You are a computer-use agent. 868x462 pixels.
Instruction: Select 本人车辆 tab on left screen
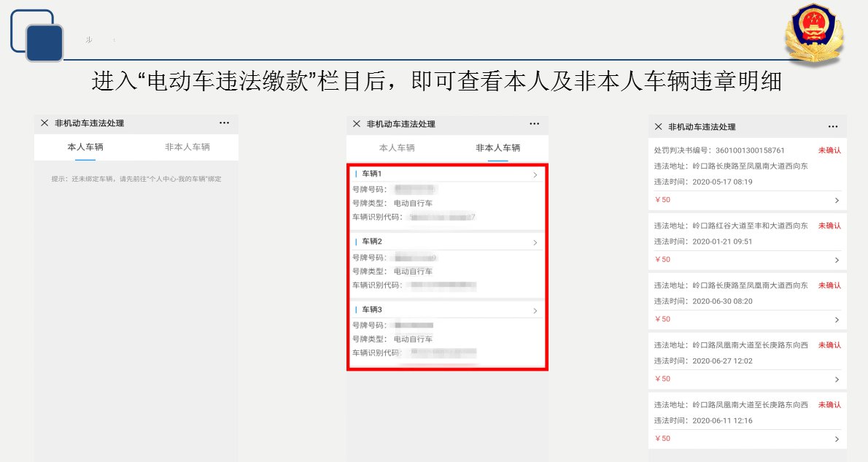85,147
